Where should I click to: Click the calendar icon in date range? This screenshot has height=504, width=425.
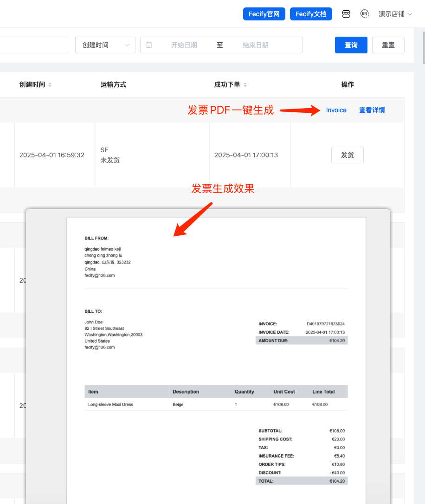click(149, 45)
